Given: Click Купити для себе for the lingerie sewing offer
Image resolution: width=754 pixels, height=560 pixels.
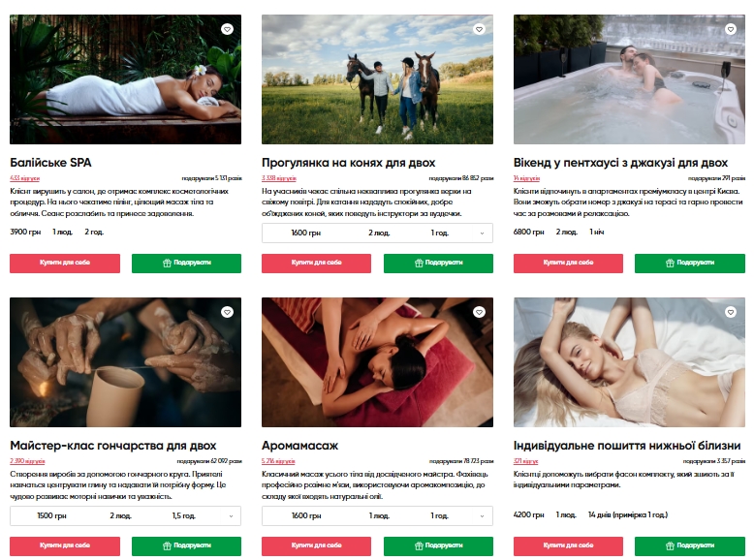Looking at the screenshot, I should pos(568,546).
